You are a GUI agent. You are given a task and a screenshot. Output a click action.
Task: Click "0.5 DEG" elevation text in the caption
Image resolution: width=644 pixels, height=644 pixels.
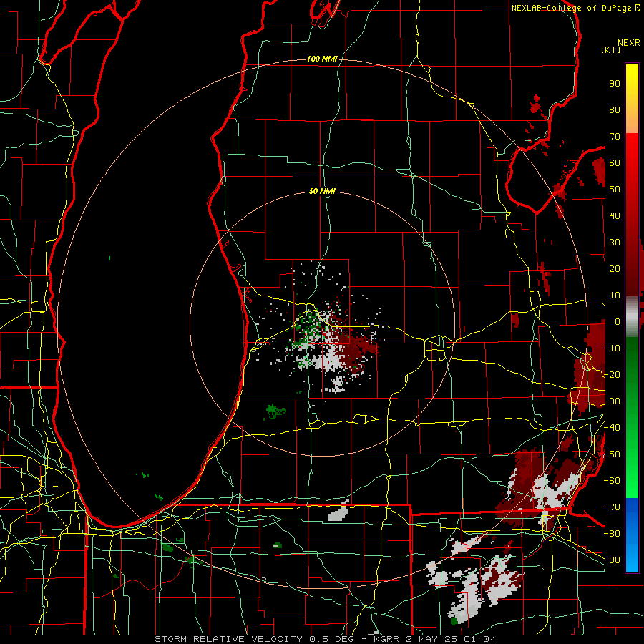coord(333,639)
